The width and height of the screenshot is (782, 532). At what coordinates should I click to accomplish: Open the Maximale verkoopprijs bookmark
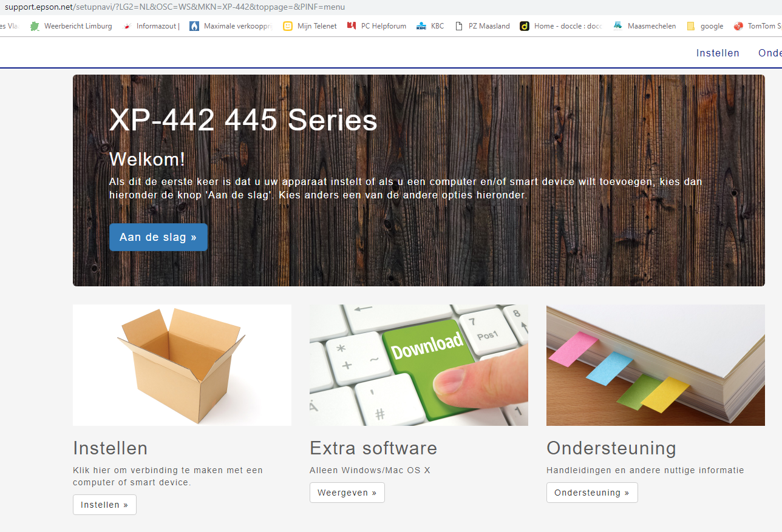click(231, 26)
